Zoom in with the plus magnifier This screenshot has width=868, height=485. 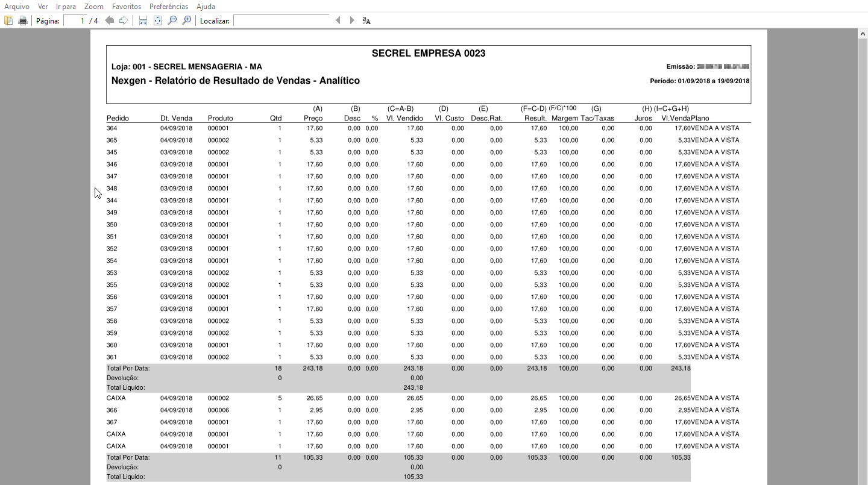(187, 20)
